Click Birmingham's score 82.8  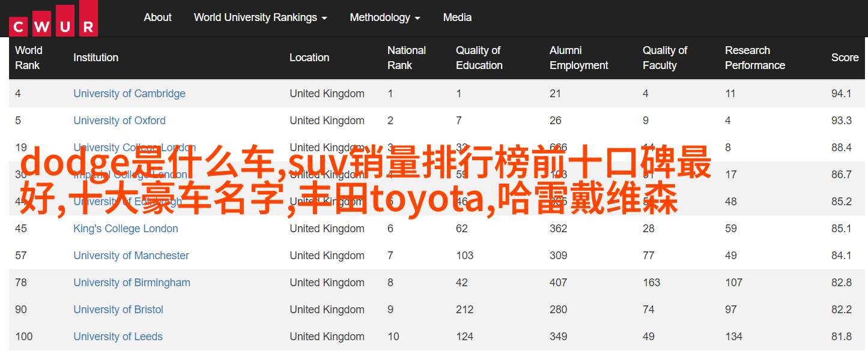click(842, 283)
